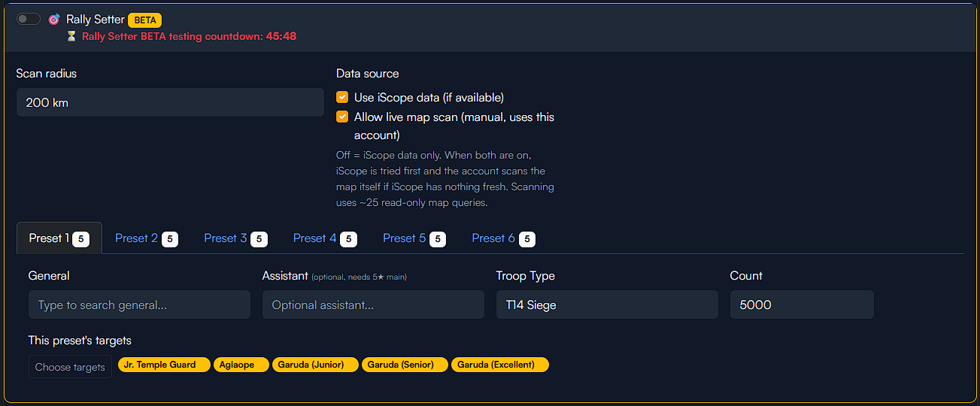
Task: Uncheck Use iScope data checkbox
Action: [x=342, y=97]
